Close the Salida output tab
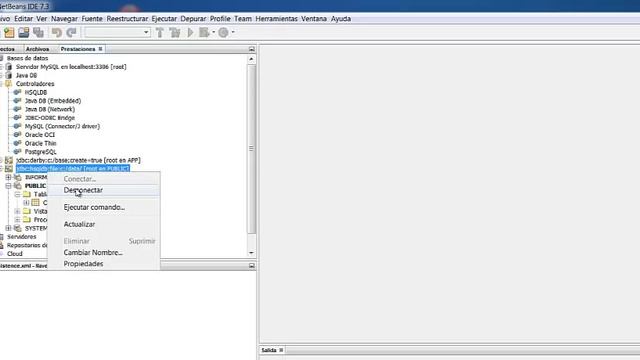640x360 pixels. 281,350
